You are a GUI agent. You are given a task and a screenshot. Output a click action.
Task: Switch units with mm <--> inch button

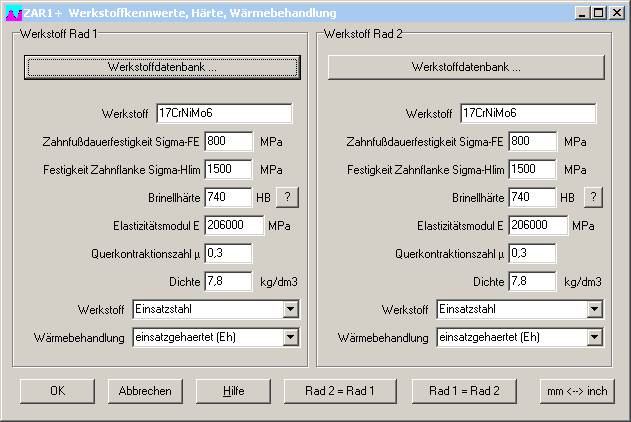pyautogui.click(x=576, y=391)
